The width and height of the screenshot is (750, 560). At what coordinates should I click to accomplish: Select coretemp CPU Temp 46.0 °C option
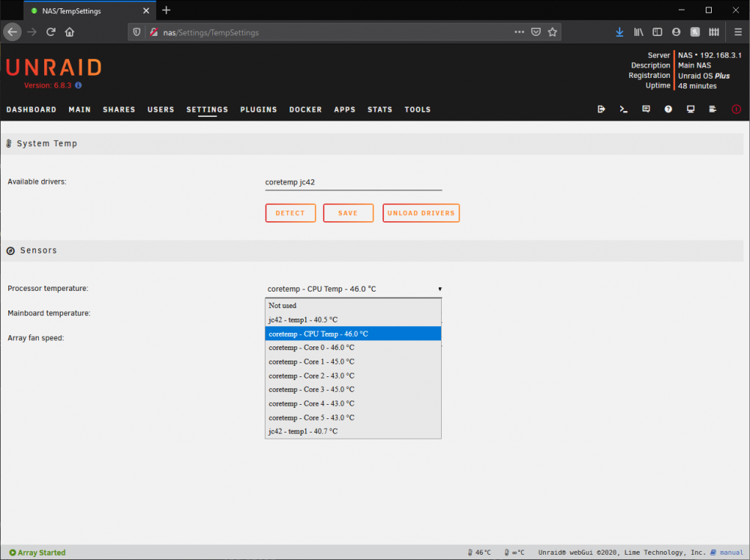point(353,334)
